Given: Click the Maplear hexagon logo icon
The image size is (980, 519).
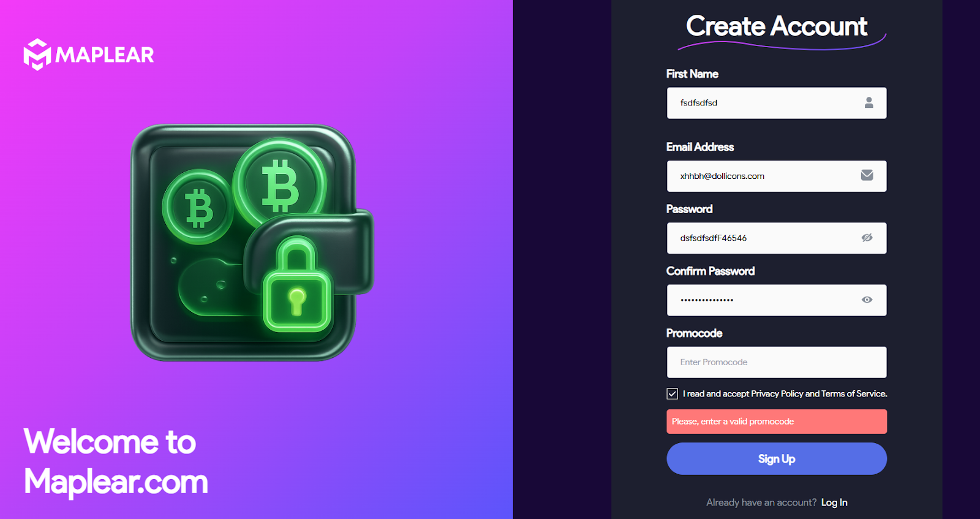Looking at the screenshot, I should tap(37, 55).
